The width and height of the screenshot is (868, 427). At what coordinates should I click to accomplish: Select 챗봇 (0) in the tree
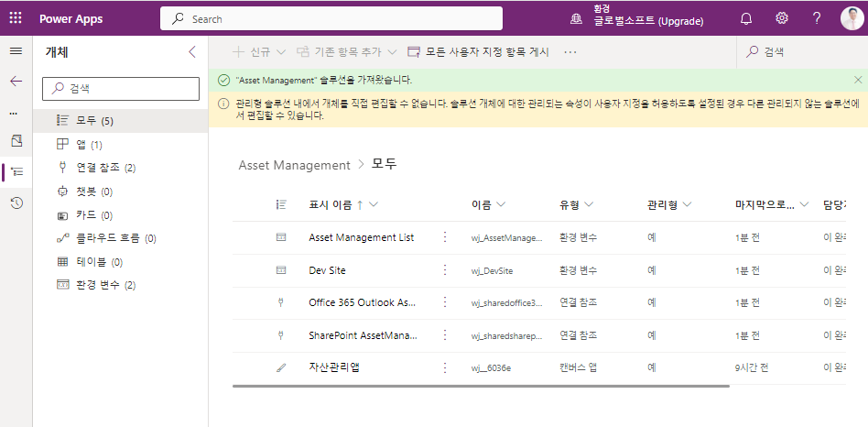point(120,192)
